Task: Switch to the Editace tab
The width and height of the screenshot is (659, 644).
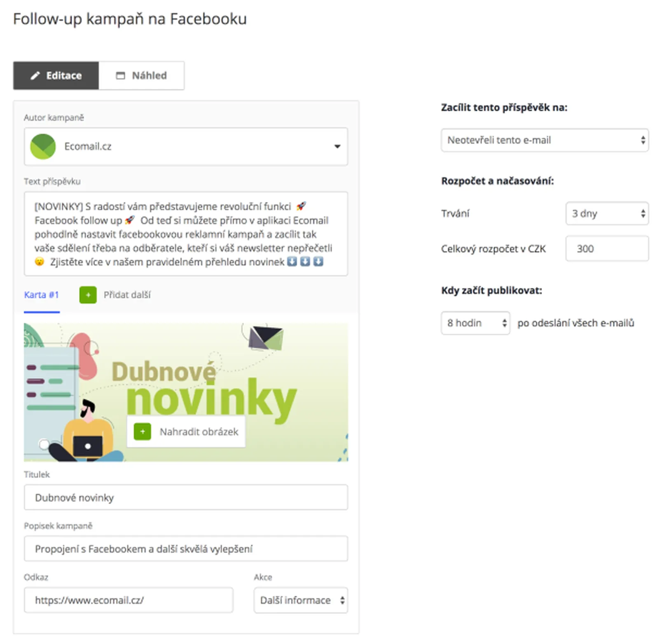Action: pos(56,75)
